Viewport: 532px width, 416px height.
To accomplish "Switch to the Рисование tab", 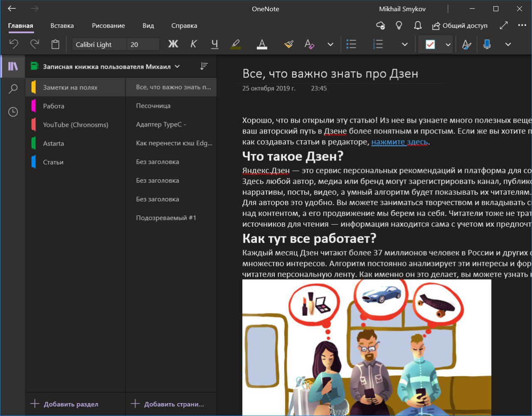I will coord(108,26).
